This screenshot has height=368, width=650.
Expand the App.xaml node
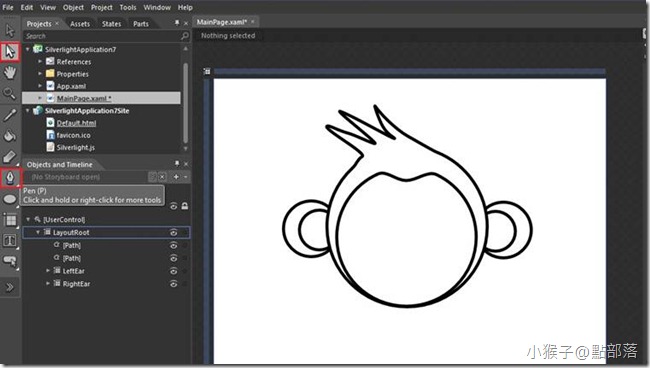pyautogui.click(x=40, y=86)
